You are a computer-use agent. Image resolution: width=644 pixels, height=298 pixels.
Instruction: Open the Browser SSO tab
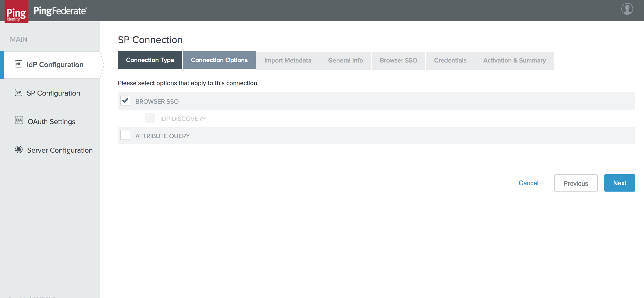tap(398, 60)
